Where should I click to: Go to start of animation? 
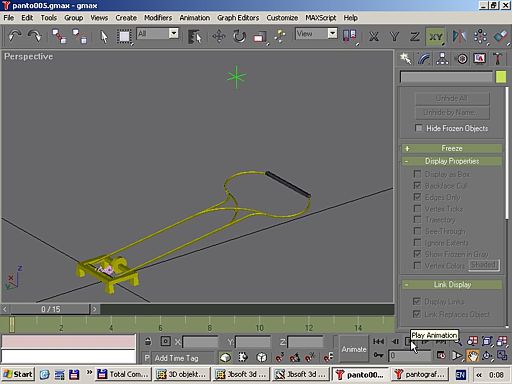[378, 341]
